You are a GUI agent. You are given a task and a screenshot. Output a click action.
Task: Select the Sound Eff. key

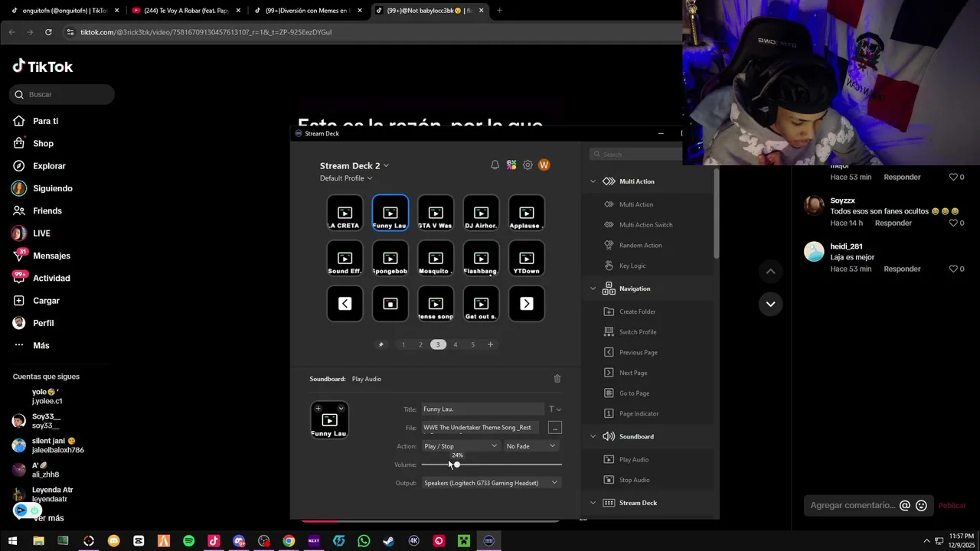345,258
